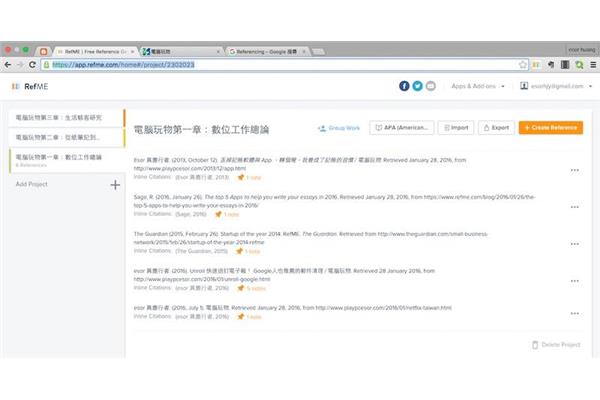600x400 pixels.
Task: Click Export button
Action: point(496,128)
